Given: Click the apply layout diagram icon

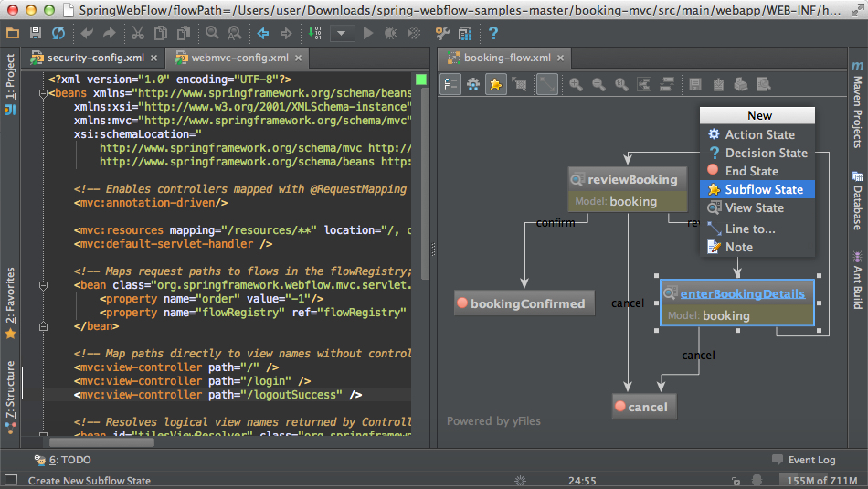Looking at the screenshot, I should pos(666,84).
